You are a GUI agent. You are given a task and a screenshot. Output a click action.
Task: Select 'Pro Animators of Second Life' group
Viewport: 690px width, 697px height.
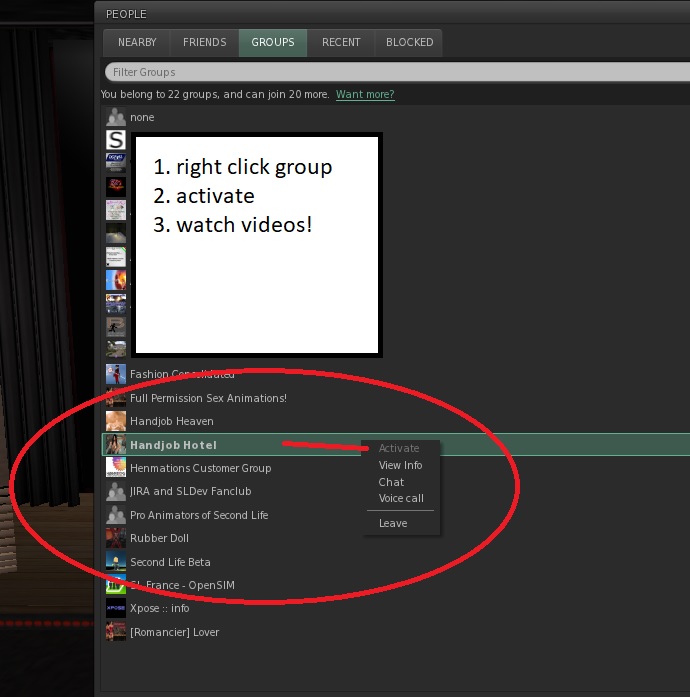pyautogui.click(x=199, y=515)
